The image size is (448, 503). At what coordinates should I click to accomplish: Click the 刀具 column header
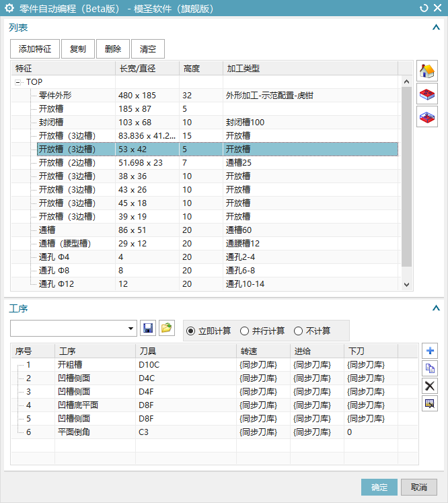pos(186,351)
